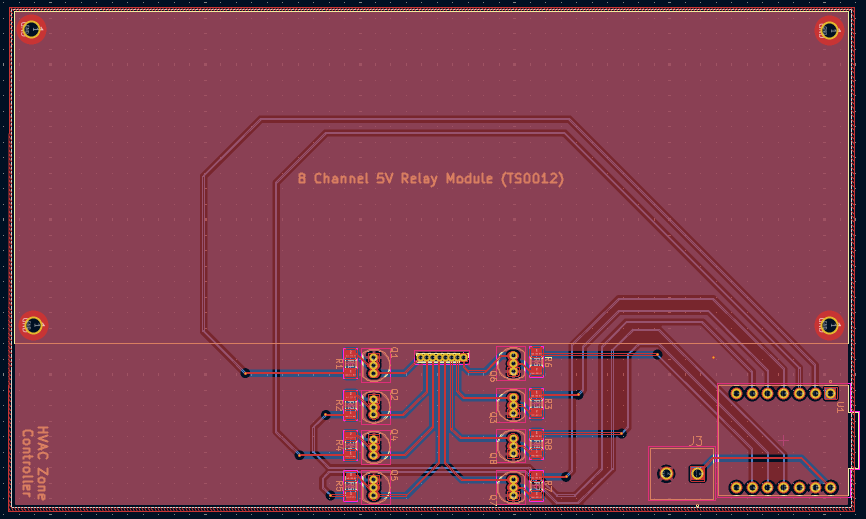Click the "HVAC Zone Controller" silkscreen text
The height and width of the screenshot is (519, 866).
point(35,464)
